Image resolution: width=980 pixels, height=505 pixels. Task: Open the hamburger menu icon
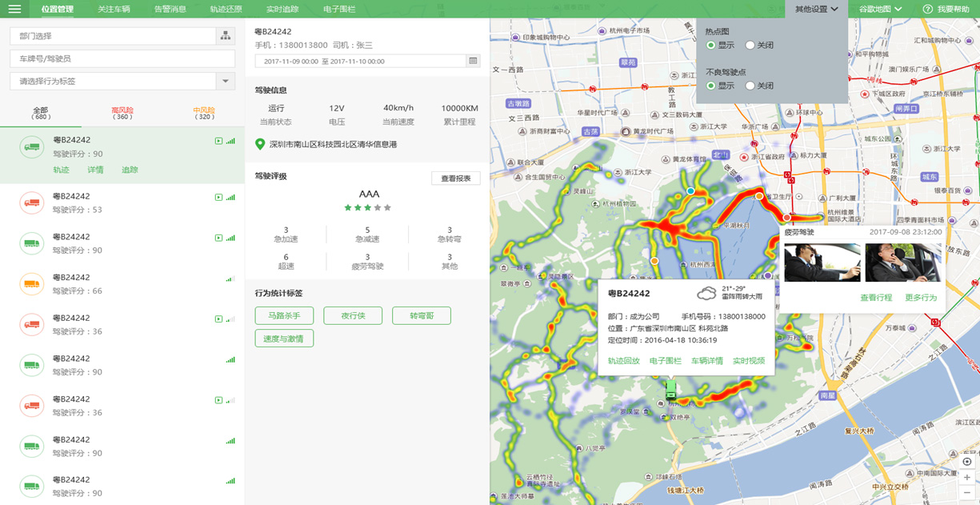pos(14,9)
